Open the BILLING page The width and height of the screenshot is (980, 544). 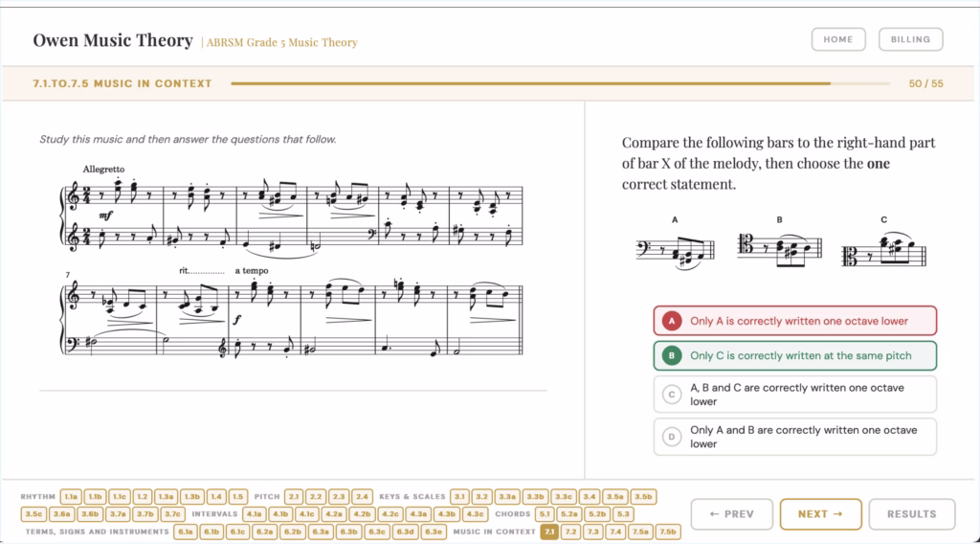pyautogui.click(x=911, y=39)
